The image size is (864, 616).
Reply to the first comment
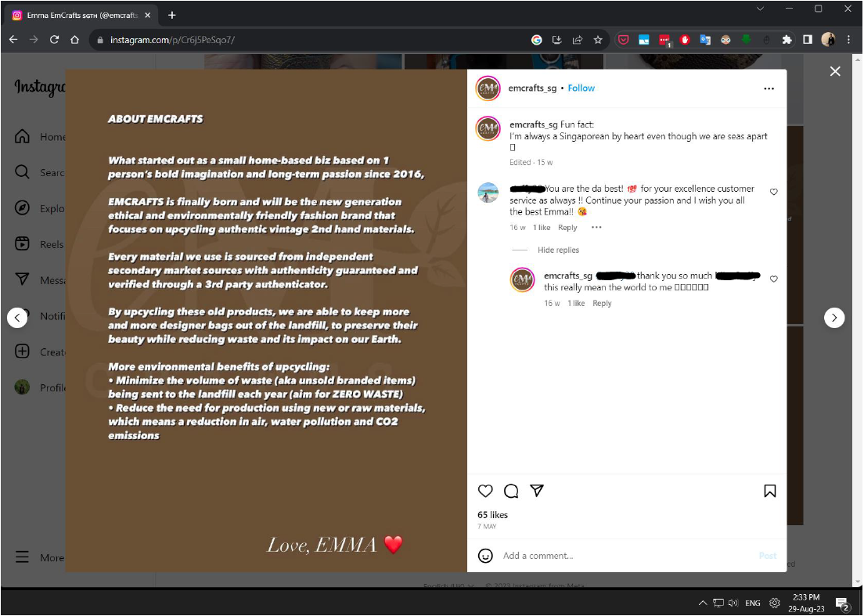click(567, 228)
